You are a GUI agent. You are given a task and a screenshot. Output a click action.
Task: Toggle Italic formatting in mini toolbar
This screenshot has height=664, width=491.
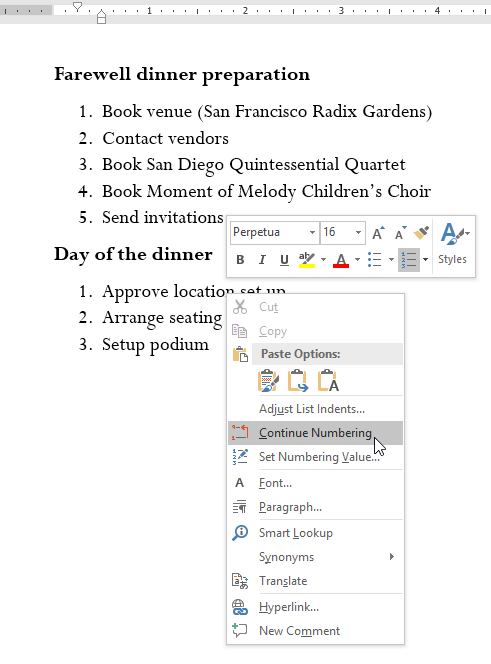[x=262, y=260]
